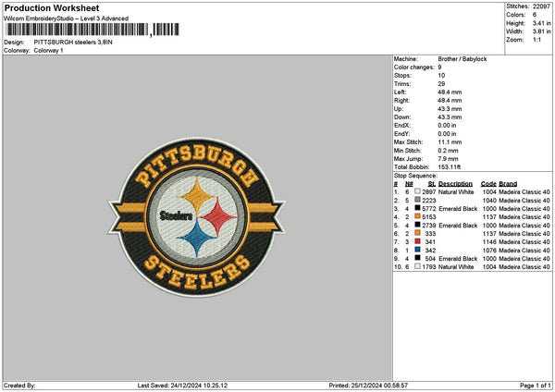This screenshot has height=392, width=555.
Task: Select the Width value 3.81 in
Action: 541,31
